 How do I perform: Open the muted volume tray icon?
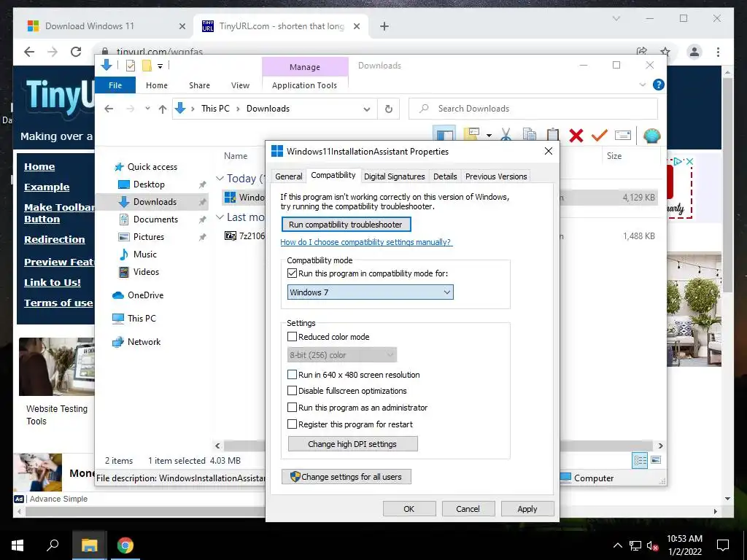coord(652,545)
